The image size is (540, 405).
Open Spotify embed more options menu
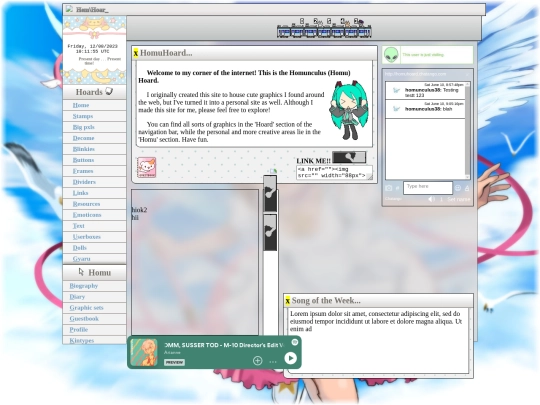[273, 362]
